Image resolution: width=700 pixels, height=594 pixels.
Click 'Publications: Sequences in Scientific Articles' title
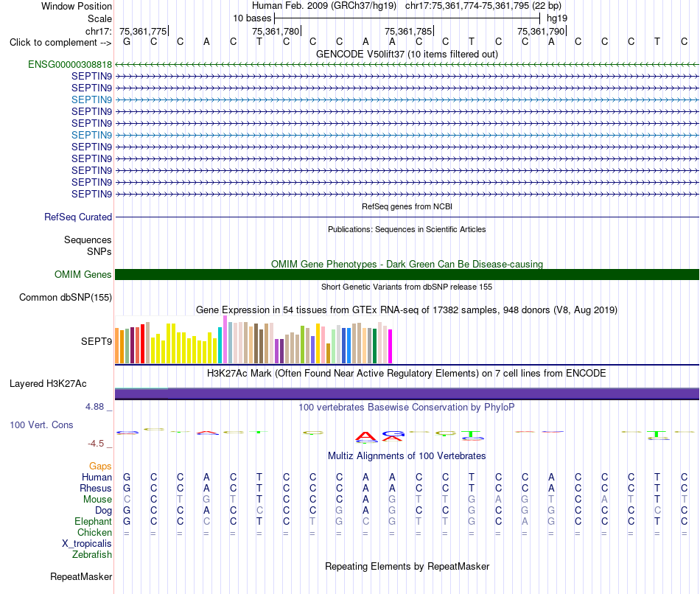click(x=407, y=229)
